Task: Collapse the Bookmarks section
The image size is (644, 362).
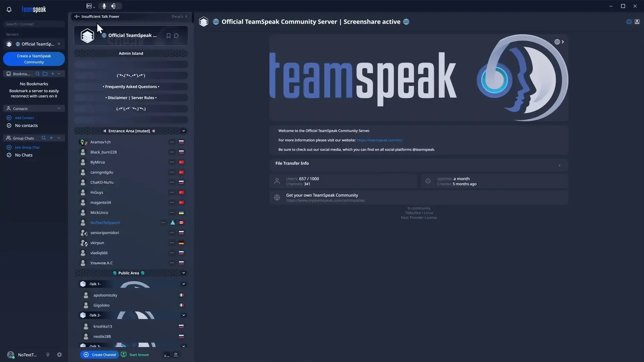Action: [59, 74]
